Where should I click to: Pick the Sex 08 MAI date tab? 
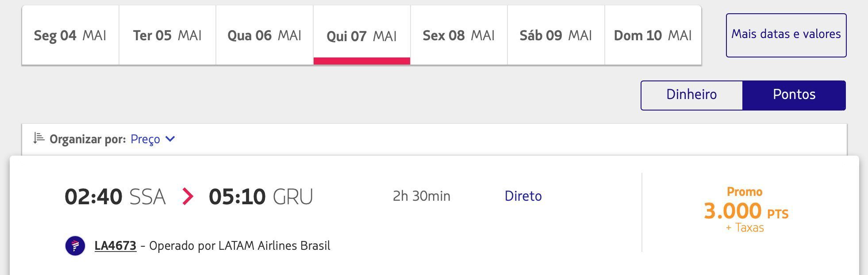pos(459,35)
